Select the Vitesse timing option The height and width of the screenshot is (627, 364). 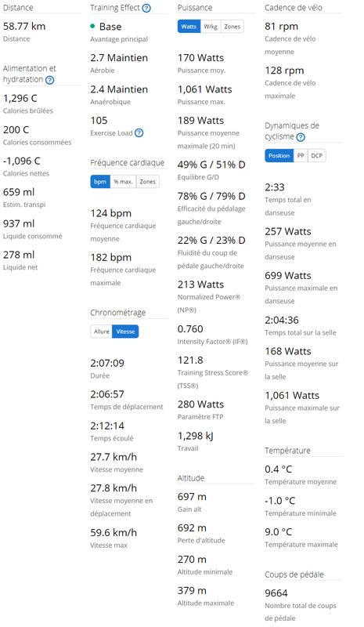click(125, 332)
